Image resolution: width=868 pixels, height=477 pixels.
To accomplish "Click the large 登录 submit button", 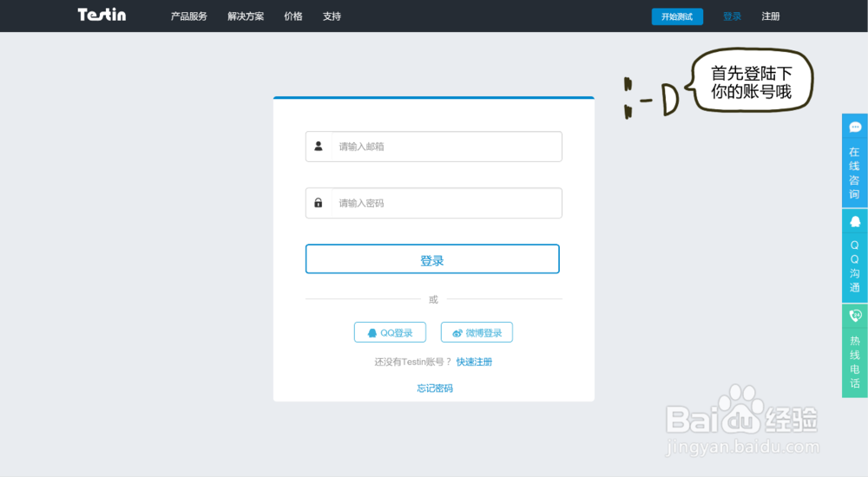I will pyautogui.click(x=432, y=259).
